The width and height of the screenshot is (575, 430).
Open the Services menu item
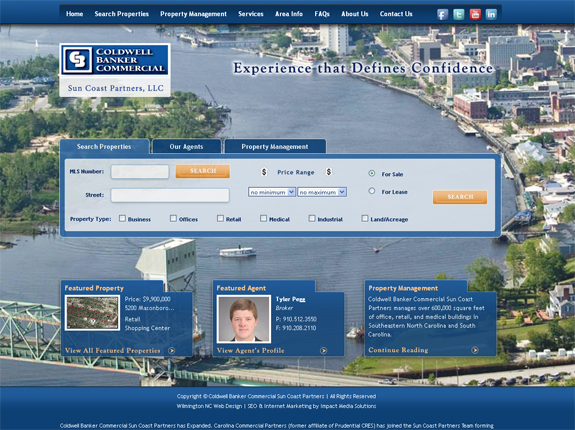tap(251, 14)
